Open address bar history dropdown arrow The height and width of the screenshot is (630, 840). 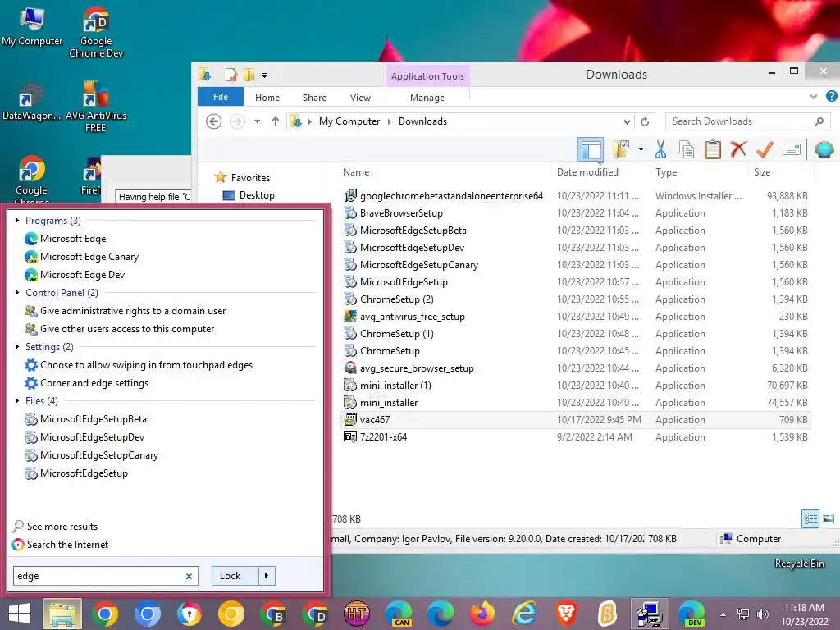point(626,121)
